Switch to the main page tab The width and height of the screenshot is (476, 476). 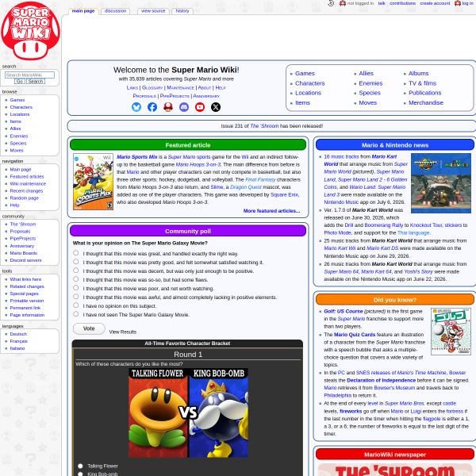(x=83, y=11)
